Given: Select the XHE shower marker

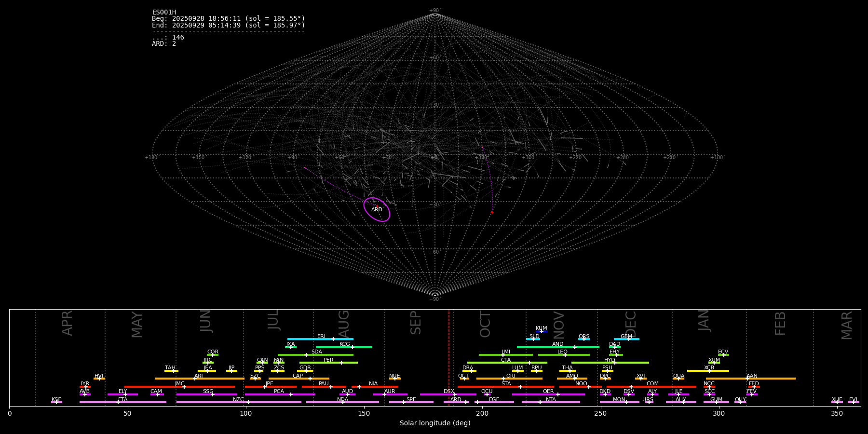Looking at the screenshot, I should coord(837,402).
